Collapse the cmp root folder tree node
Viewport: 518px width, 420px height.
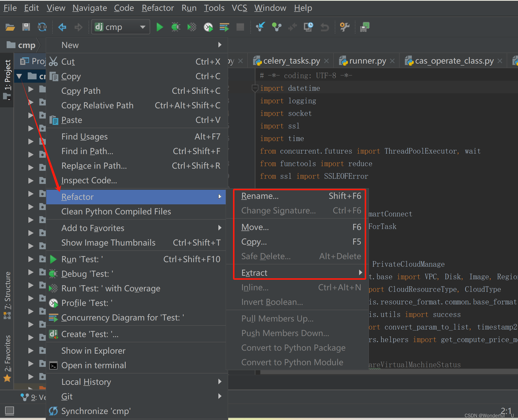click(x=19, y=76)
